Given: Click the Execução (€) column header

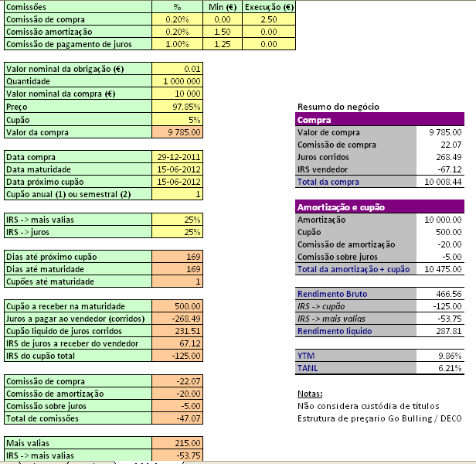Looking at the screenshot, I should (x=269, y=7).
